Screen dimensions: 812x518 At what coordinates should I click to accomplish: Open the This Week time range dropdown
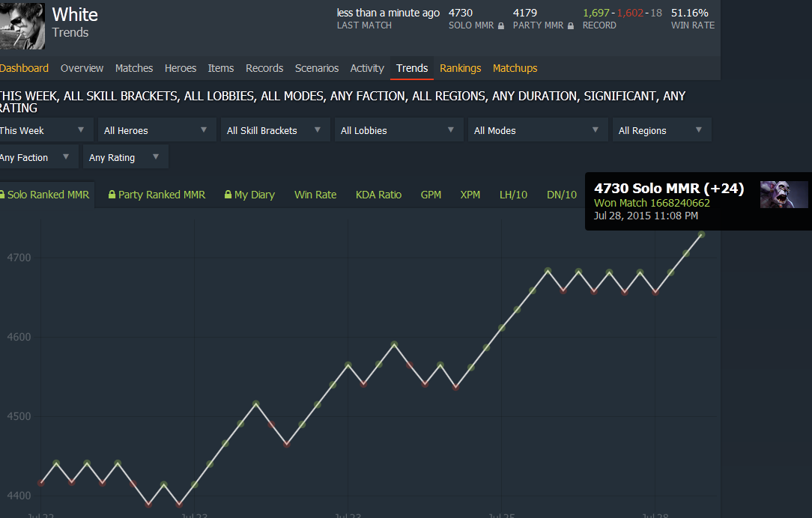pos(45,130)
